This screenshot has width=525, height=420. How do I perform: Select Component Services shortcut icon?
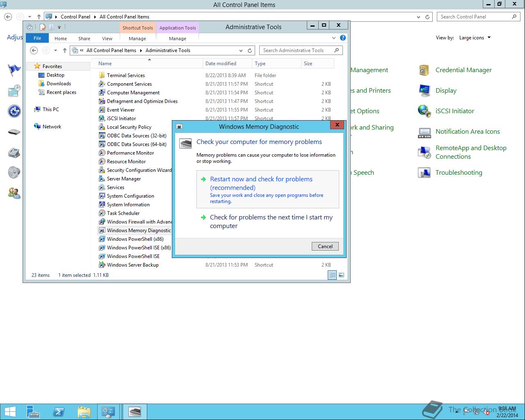pyautogui.click(x=102, y=84)
